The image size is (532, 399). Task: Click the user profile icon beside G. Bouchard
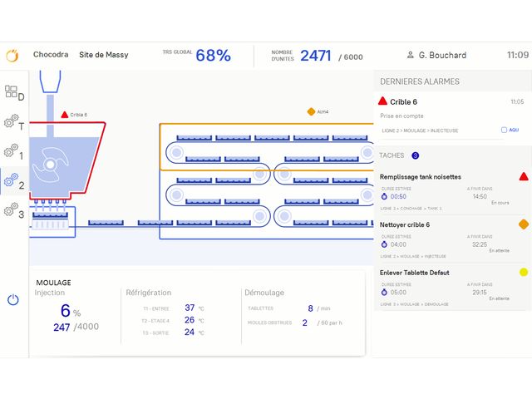tap(410, 56)
